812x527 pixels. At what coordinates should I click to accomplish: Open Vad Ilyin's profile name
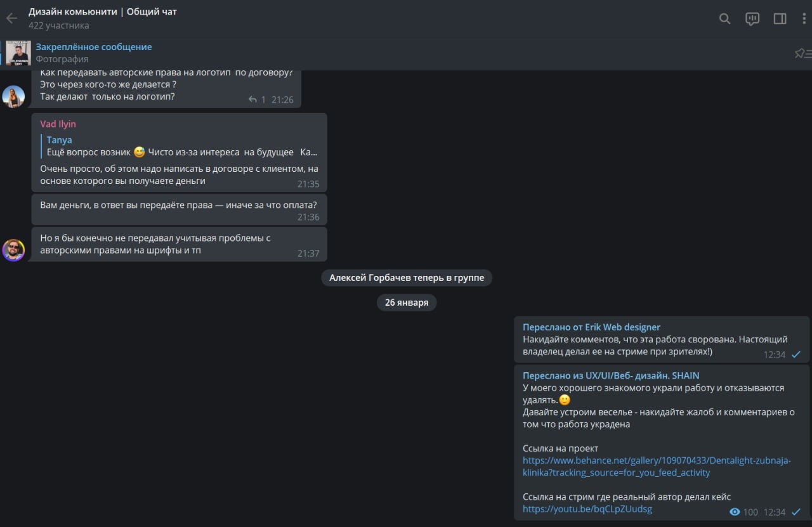(58, 124)
